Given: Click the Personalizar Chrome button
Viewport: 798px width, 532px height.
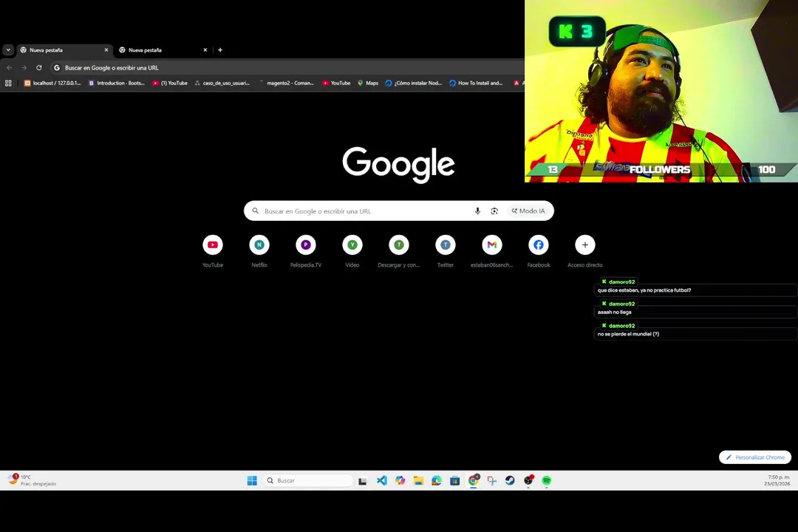Looking at the screenshot, I should [755, 457].
